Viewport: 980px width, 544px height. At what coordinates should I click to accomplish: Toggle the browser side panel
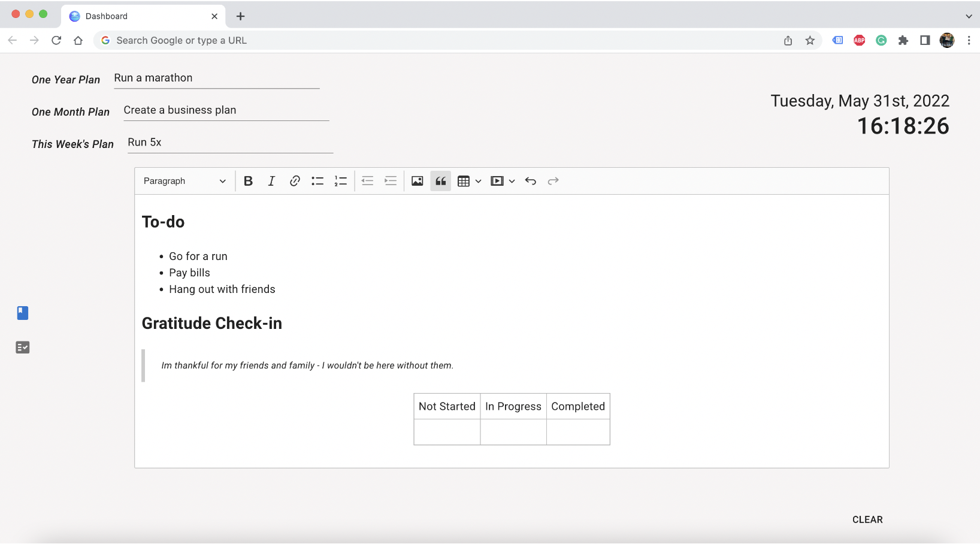925,40
